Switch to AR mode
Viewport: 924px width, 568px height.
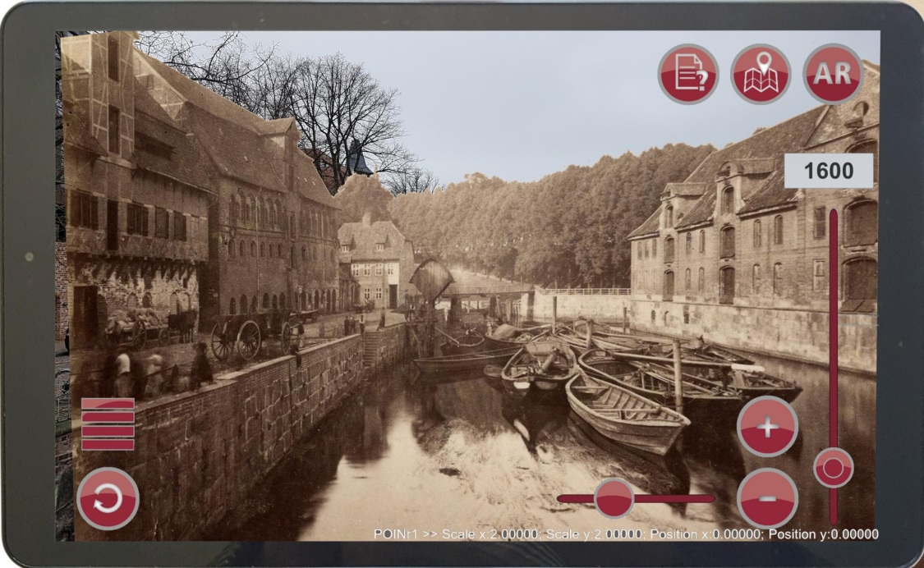coord(833,74)
